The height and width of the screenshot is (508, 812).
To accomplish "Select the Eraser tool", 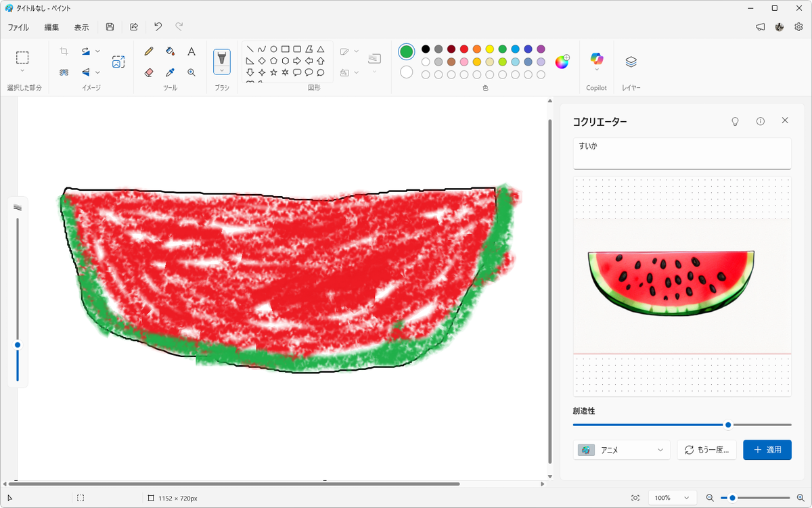I will click(149, 72).
